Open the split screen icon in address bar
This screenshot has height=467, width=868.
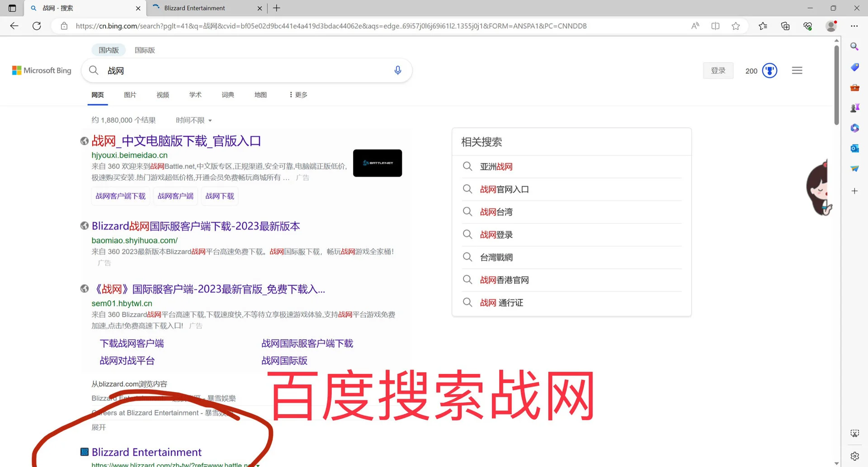tap(715, 26)
